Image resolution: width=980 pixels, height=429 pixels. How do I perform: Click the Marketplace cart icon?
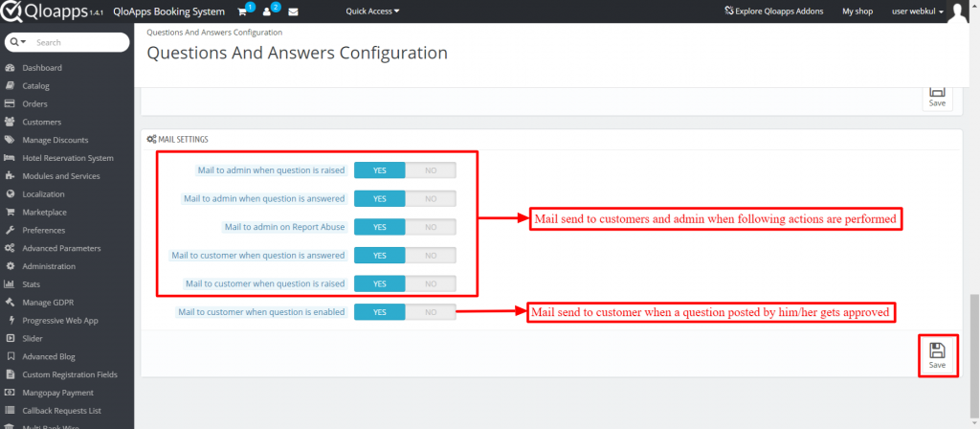[x=10, y=212]
